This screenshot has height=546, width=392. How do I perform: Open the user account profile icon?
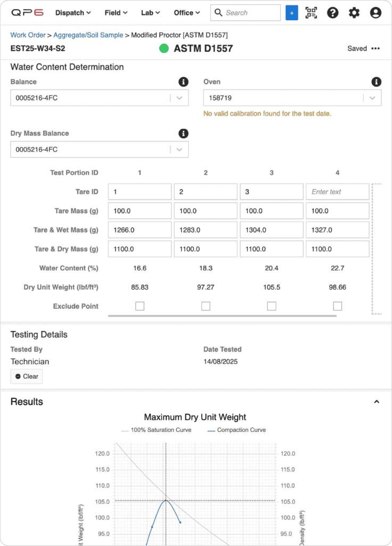375,13
